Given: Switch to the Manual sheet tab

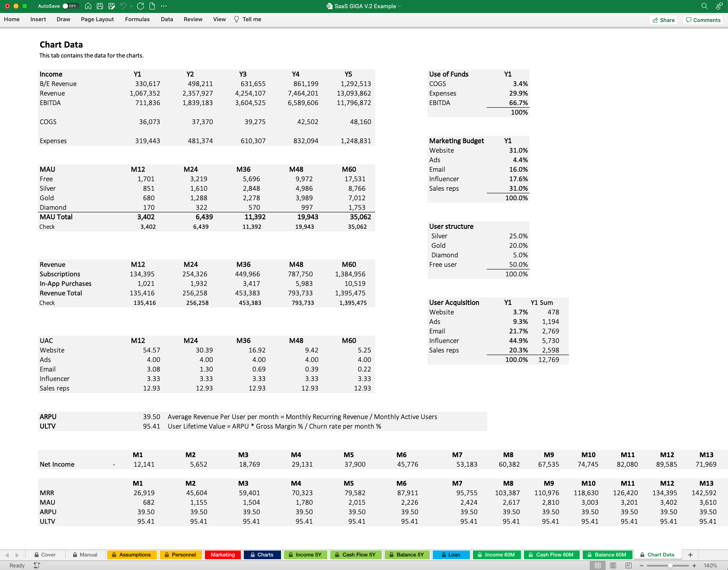Looking at the screenshot, I should click(x=85, y=555).
